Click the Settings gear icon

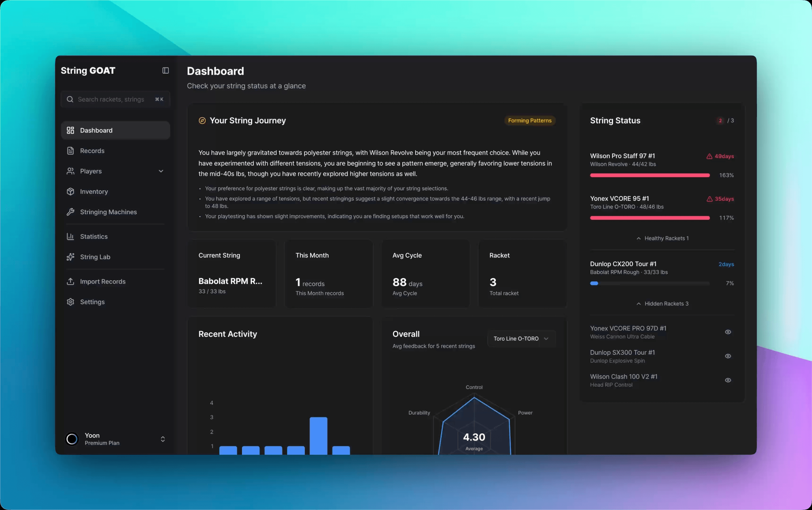(70, 302)
